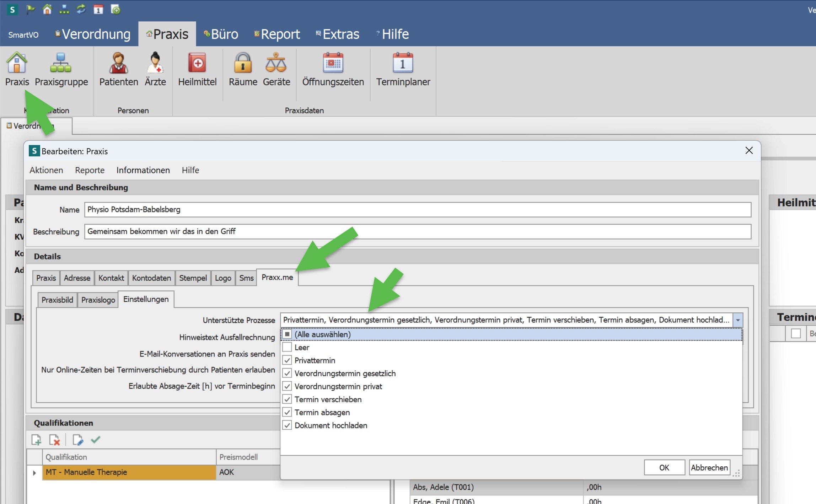Screen dimensions: 816x504
Task: Click the Praxisgruppe network icon
Action: tap(61, 64)
